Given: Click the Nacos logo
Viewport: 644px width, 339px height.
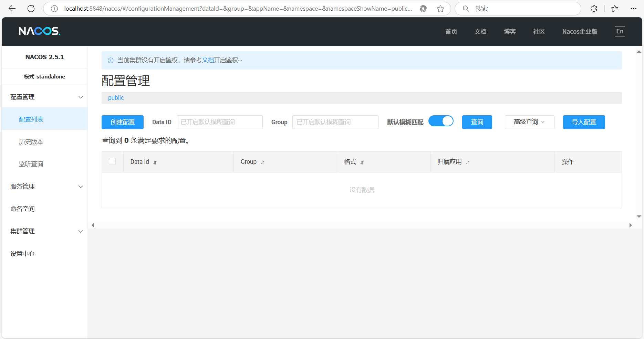Looking at the screenshot, I should tap(39, 31).
